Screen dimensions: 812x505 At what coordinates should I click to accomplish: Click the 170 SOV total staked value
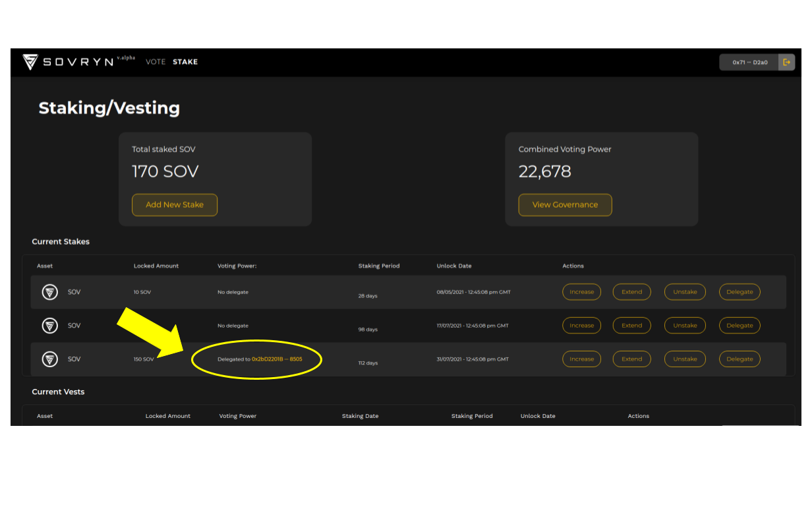click(165, 172)
